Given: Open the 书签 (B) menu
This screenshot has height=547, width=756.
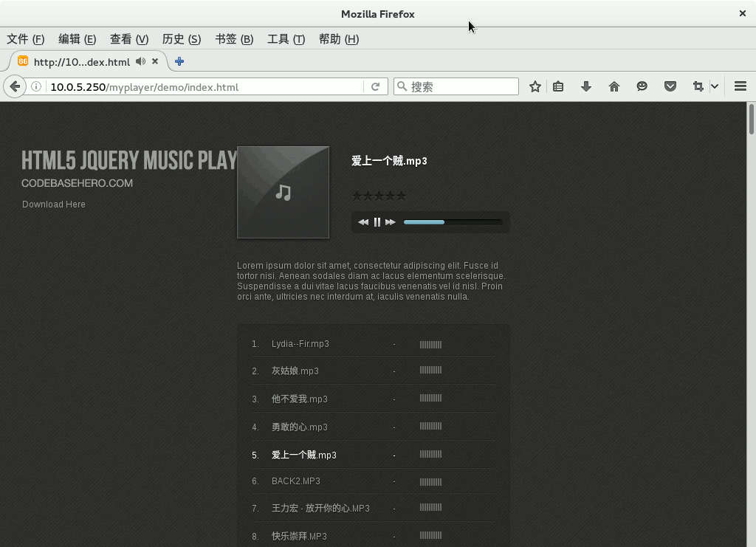Looking at the screenshot, I should click(234, 39).
